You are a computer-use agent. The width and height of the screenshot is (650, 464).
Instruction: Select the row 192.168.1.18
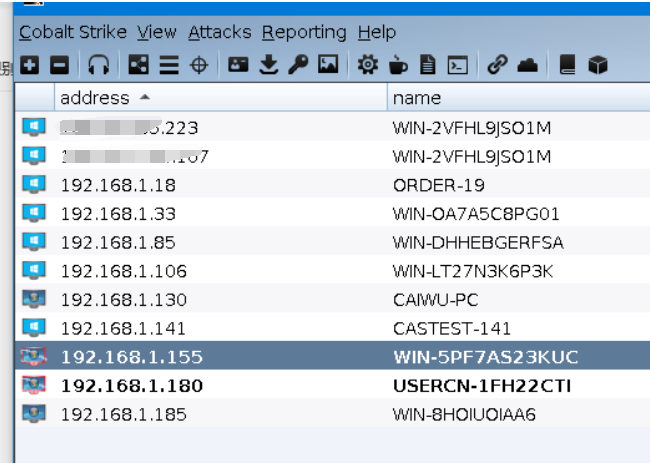pyautogui.click(x=332, y=185)
